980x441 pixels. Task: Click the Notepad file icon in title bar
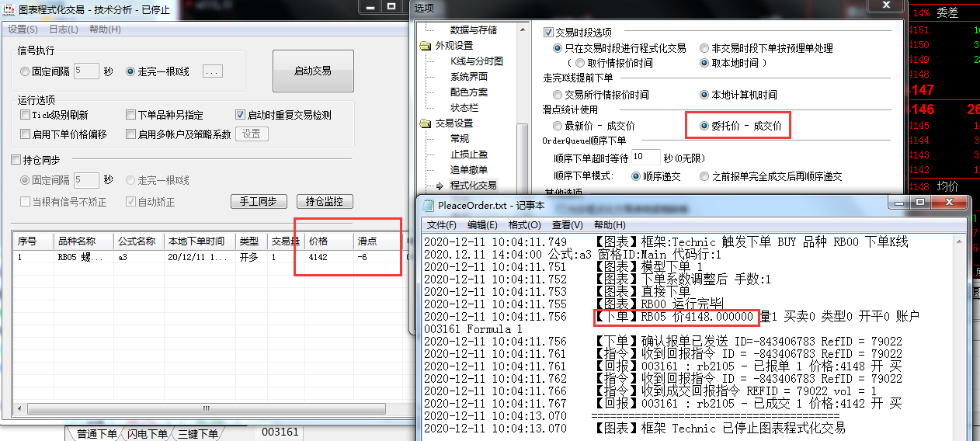tap(428, 206)
